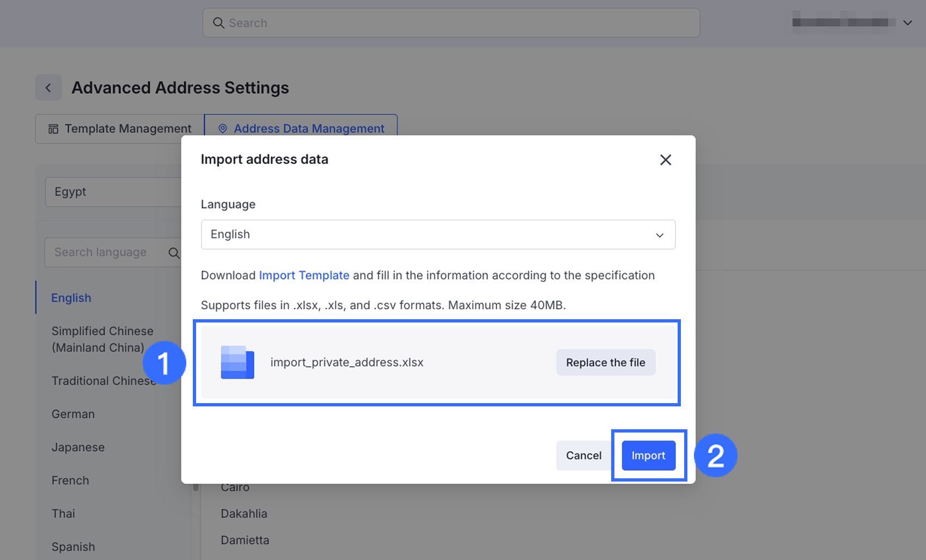Screen dimensions: 926x560
Task: Open the Language dropdown showing English
Action: (x=438, y=235)
